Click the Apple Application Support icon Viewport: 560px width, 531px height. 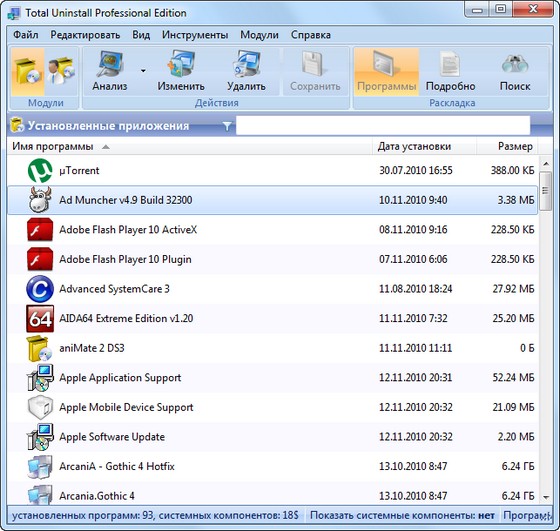pyautogui.click(x=40, y=378)
